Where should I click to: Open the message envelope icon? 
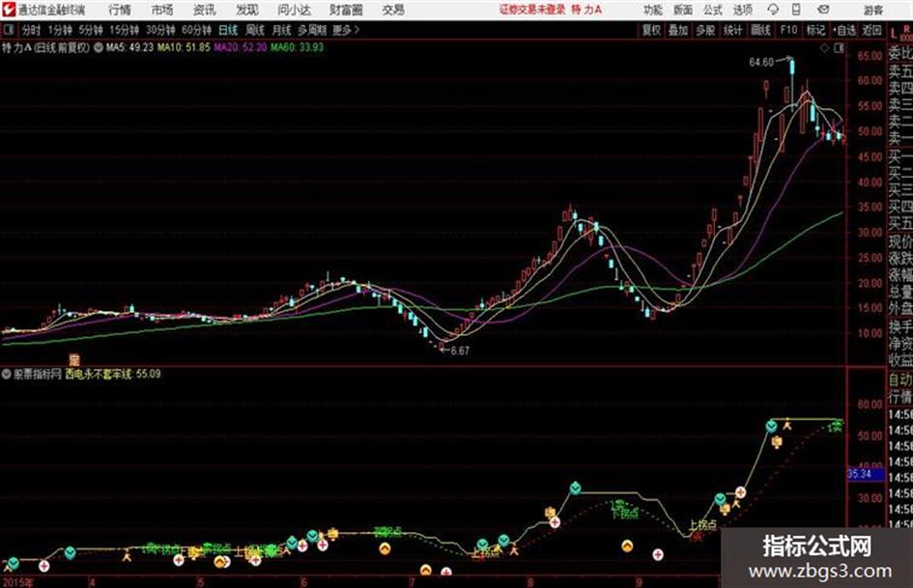[x=823, y=10]
